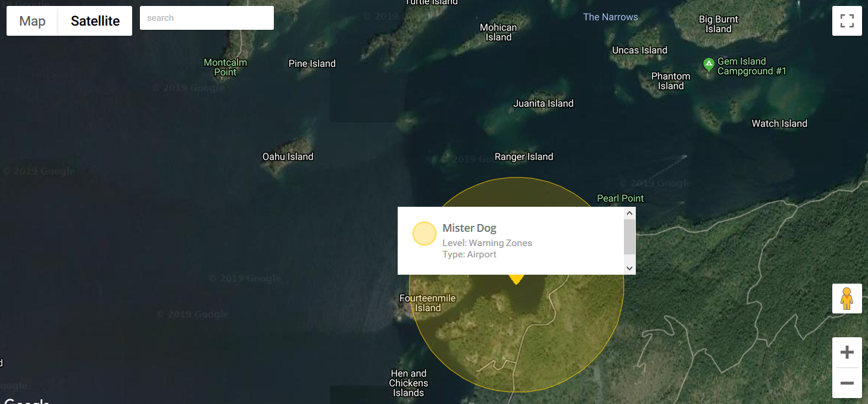
Task: Toggle fullscreen map view
Action: pos(847,21)
